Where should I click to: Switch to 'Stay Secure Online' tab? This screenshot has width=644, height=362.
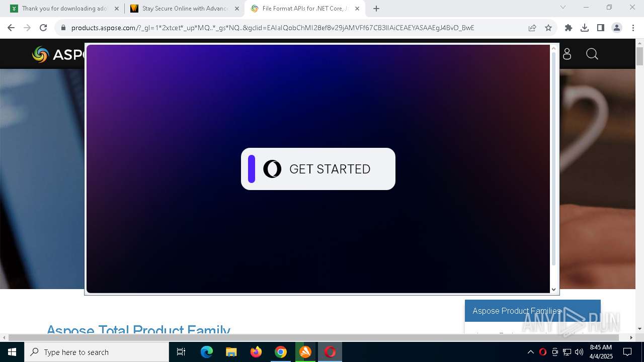click(185, 9)
